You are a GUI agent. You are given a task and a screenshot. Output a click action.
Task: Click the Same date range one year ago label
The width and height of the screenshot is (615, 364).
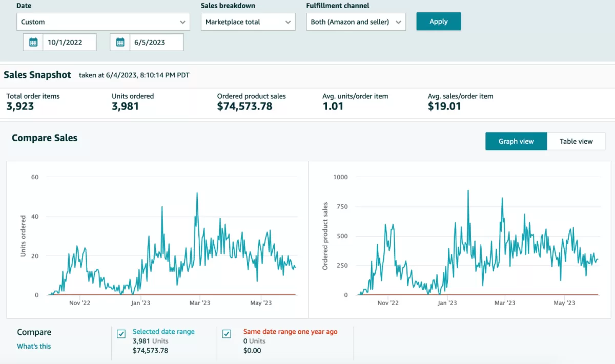[290, 332]
